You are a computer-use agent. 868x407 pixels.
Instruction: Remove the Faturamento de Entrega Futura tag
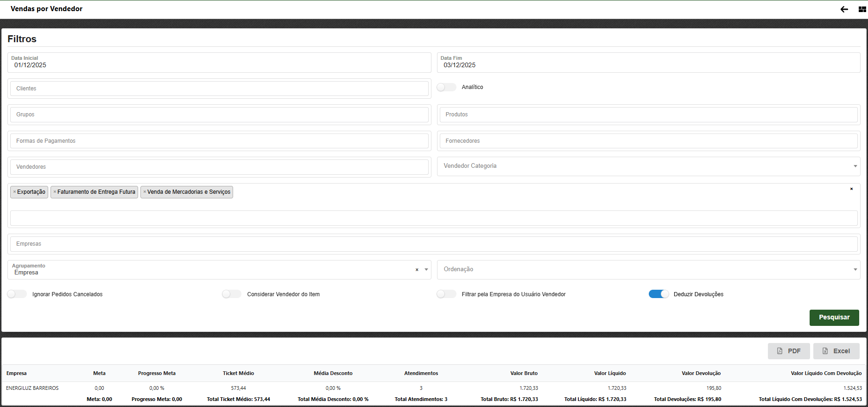pyautogui.click(x=55, y=192)
